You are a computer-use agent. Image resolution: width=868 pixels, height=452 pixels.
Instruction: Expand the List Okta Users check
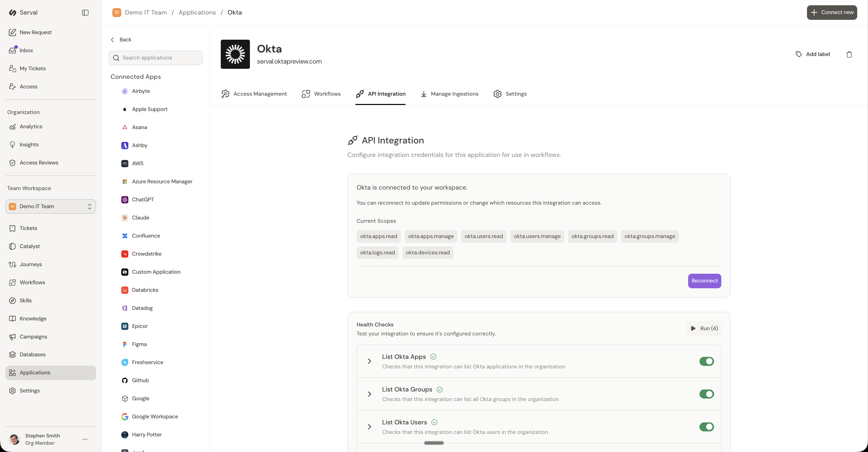pos(369,427)
